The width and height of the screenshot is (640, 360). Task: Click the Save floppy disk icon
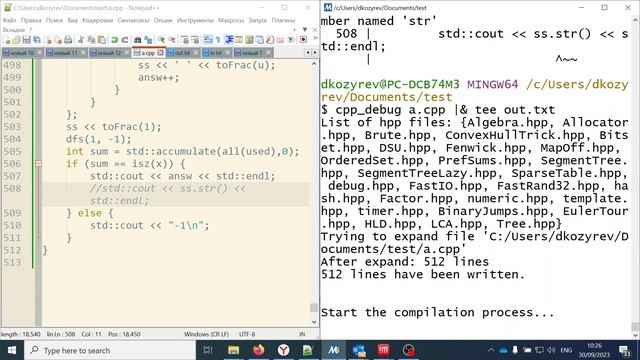tap(27, 40)
